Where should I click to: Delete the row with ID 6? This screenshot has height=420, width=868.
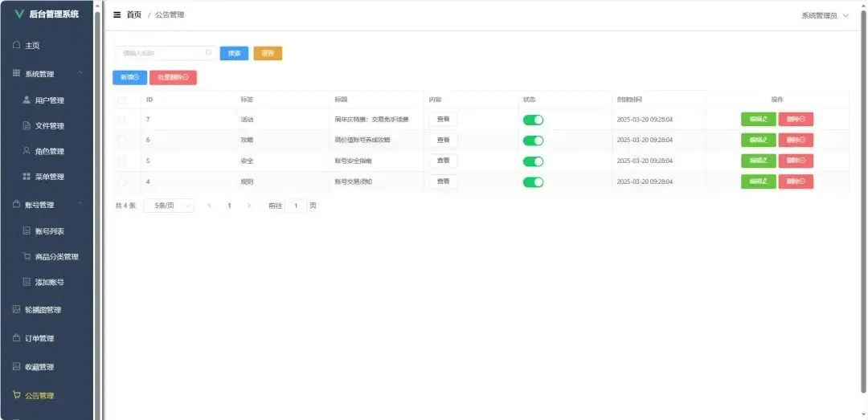click(796, 140)
